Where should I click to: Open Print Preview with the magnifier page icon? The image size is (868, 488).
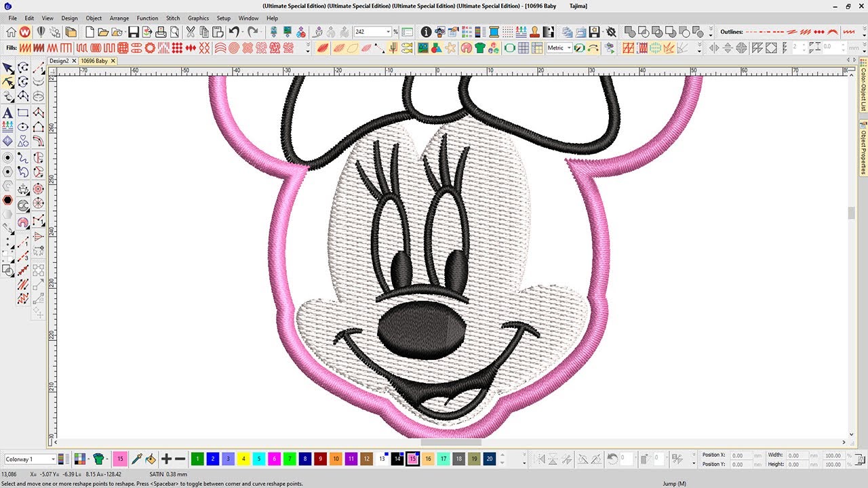174,32
